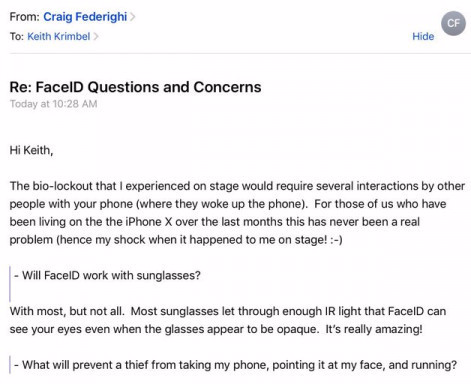
Task: Hide the message header details
Action: pos(423,36)
